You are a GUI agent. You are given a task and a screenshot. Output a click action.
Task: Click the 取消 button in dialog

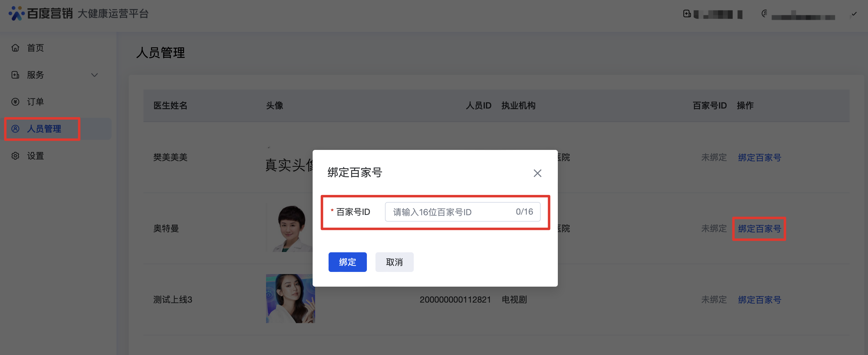(x=394, y=262)
